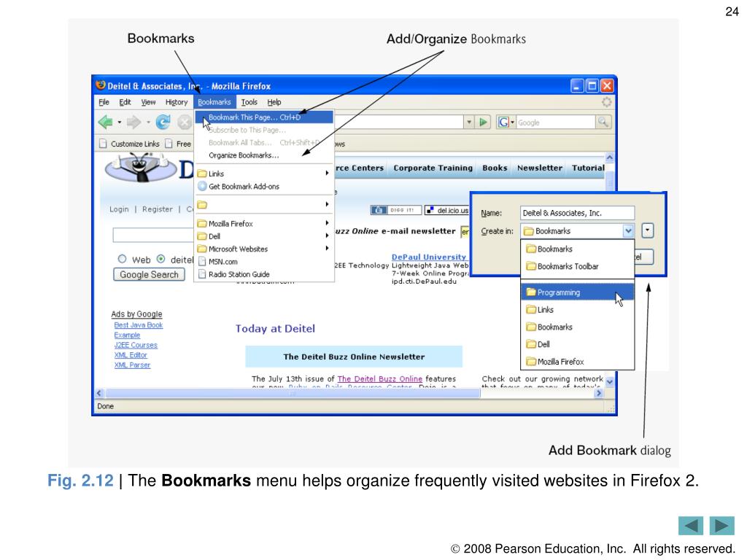The width and height of the screenshot is (747, 560).
Task: Click the Customize Links page icon
Action: point(103,144)
